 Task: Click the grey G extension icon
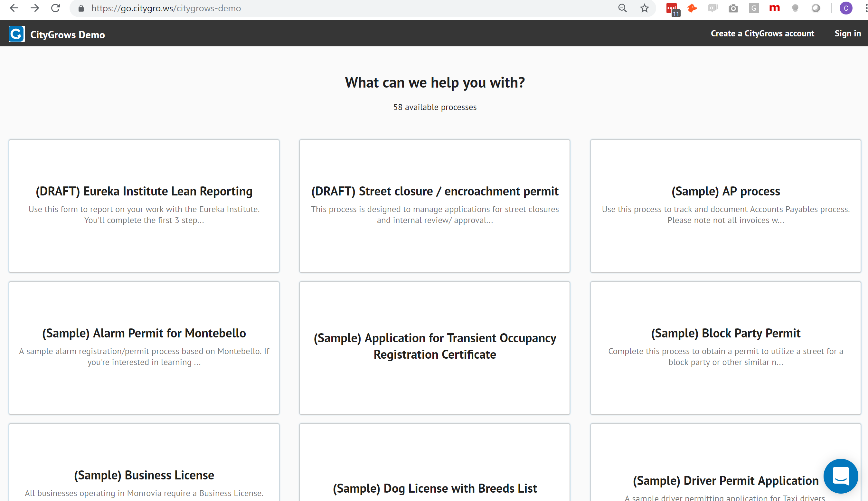coord(754,8)
